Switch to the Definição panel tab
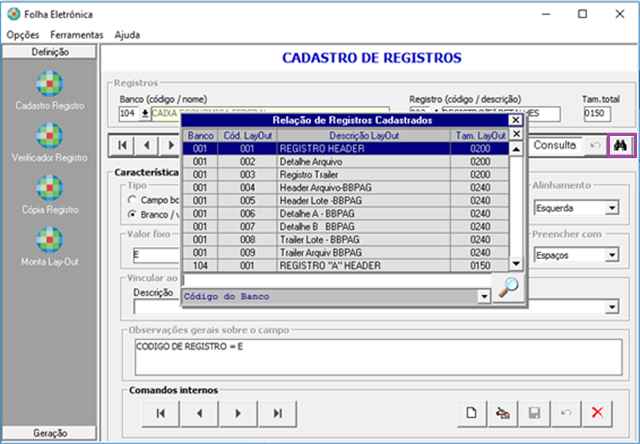Image resolution: width=640 pixels, height=444 pixels. tap(50, 52)
